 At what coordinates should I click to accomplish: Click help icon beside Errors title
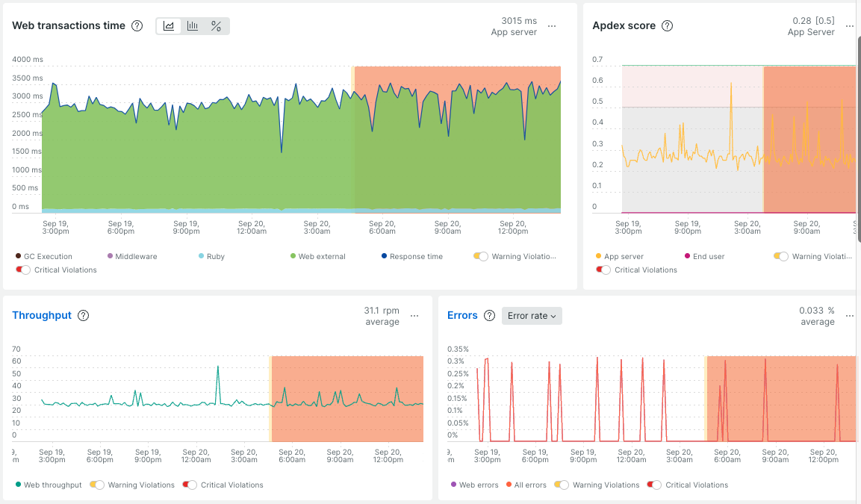pyautogui.click(x=489, y=316)
